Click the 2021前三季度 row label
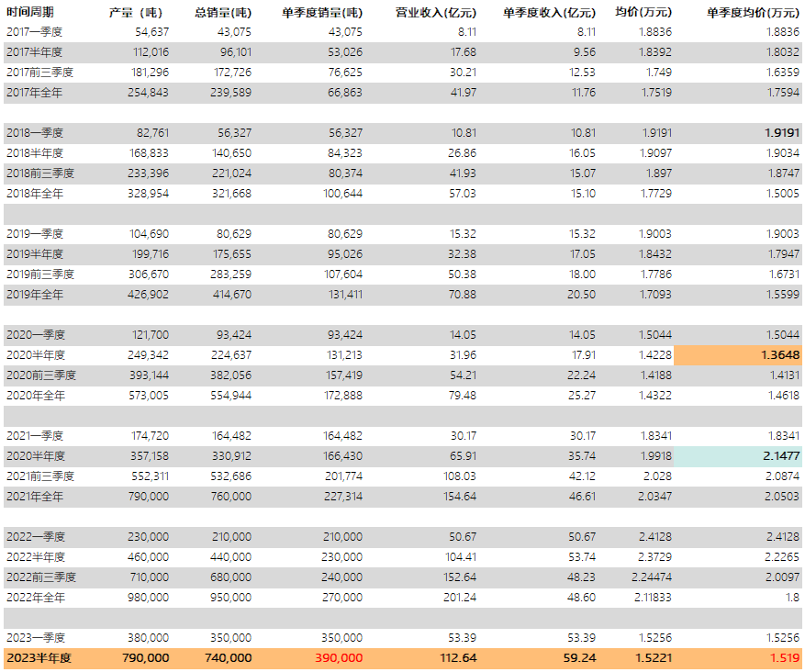Image resolution: width=805 pixels, height=672 pixels. (x=40, y=476)
